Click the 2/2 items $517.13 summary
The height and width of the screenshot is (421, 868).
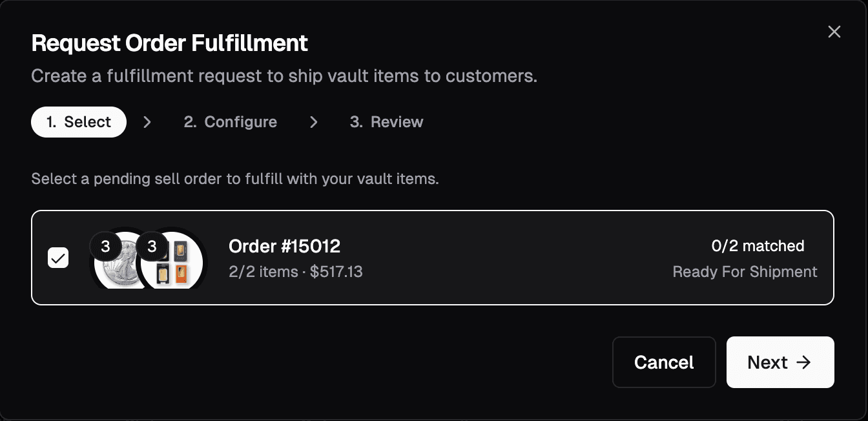[296, 272]
